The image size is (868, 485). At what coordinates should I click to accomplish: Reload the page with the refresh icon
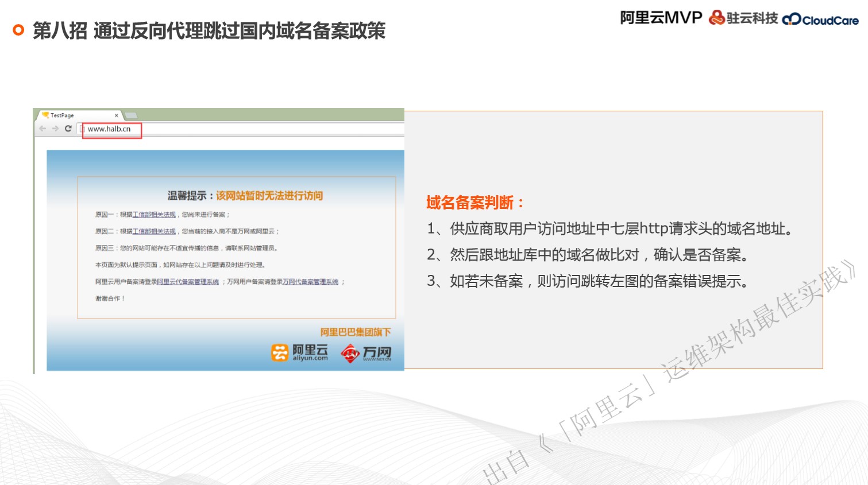coord(68,129)
